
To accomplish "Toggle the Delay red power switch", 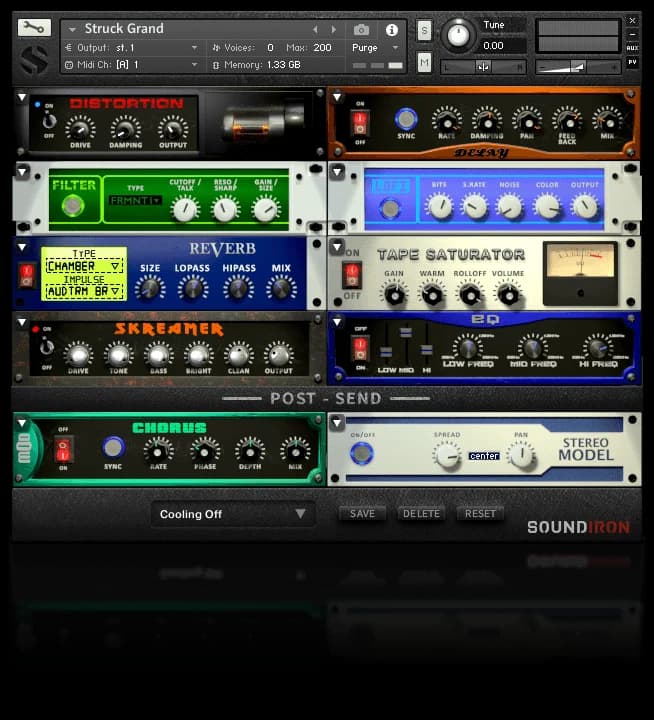I will coord(360,123).
